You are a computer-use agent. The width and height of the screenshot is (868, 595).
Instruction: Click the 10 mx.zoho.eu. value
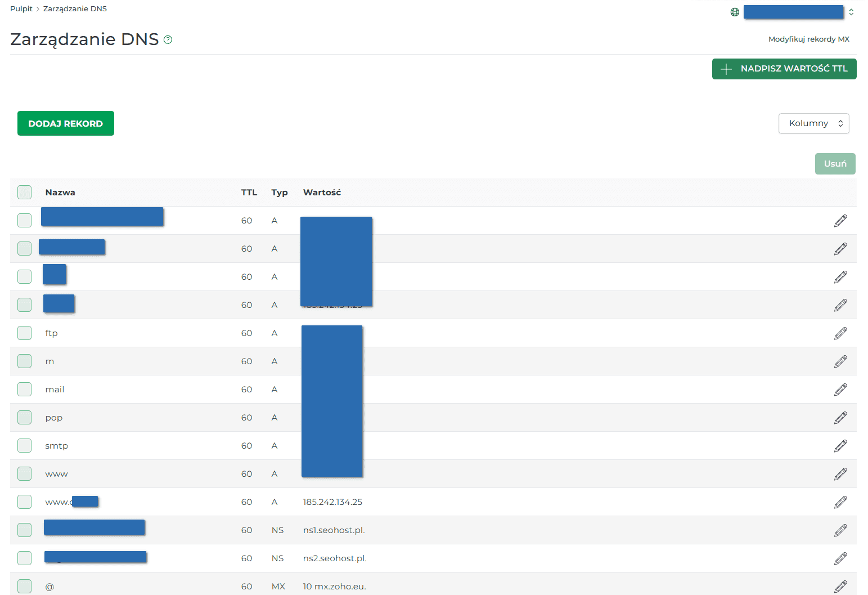click(335, 587)
